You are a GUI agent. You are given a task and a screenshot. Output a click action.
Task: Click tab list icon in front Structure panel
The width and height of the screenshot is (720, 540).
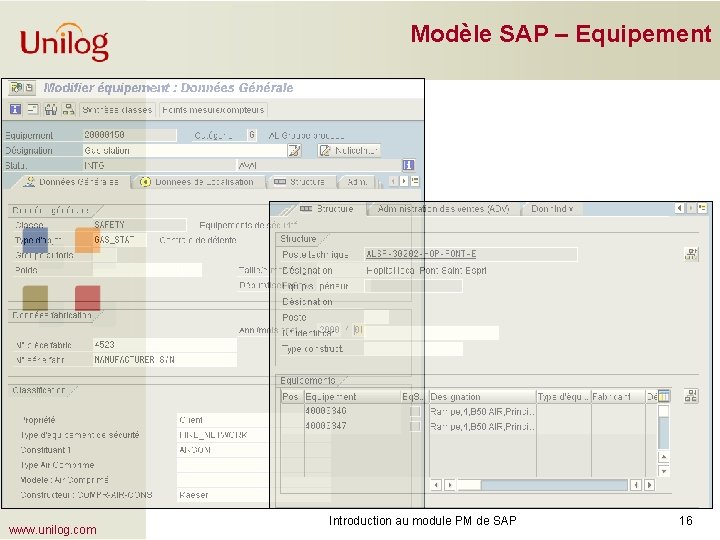point(703,208)
